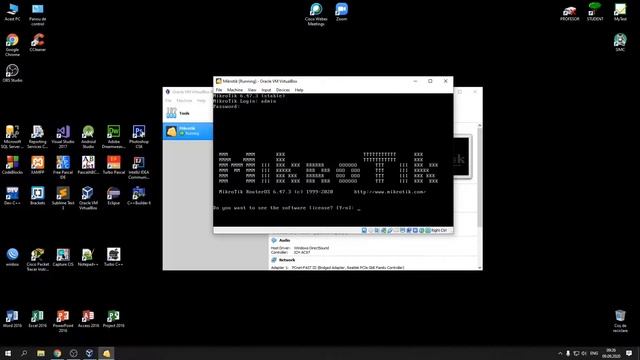Image resolution: width=640 pixels, height=360 pixels.
Task: Select Recycle Bin desktop icon
Action: 620,321
